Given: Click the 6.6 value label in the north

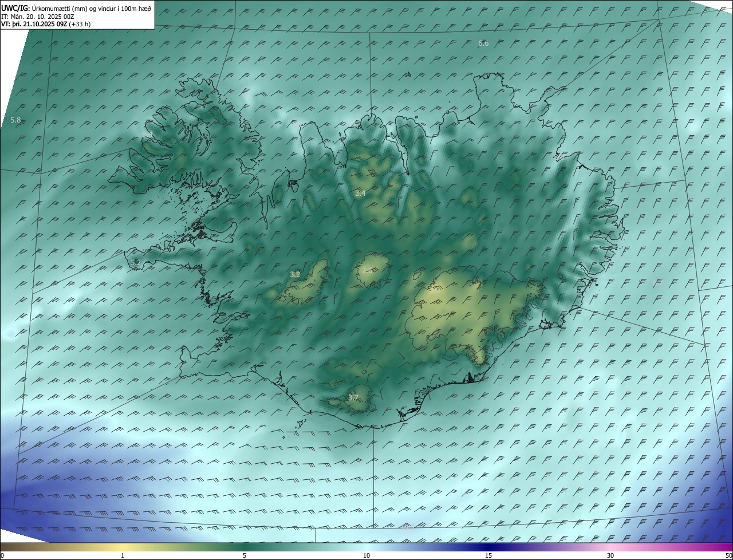Looking at the screenshot, I should click(483, 44).
